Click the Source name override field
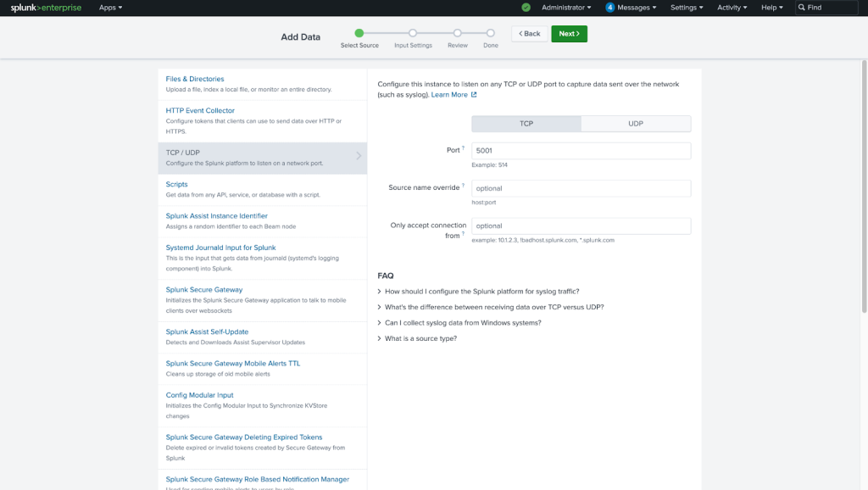Screen dimensions: 868x490 pyautogui.click(x=581, y=188)
